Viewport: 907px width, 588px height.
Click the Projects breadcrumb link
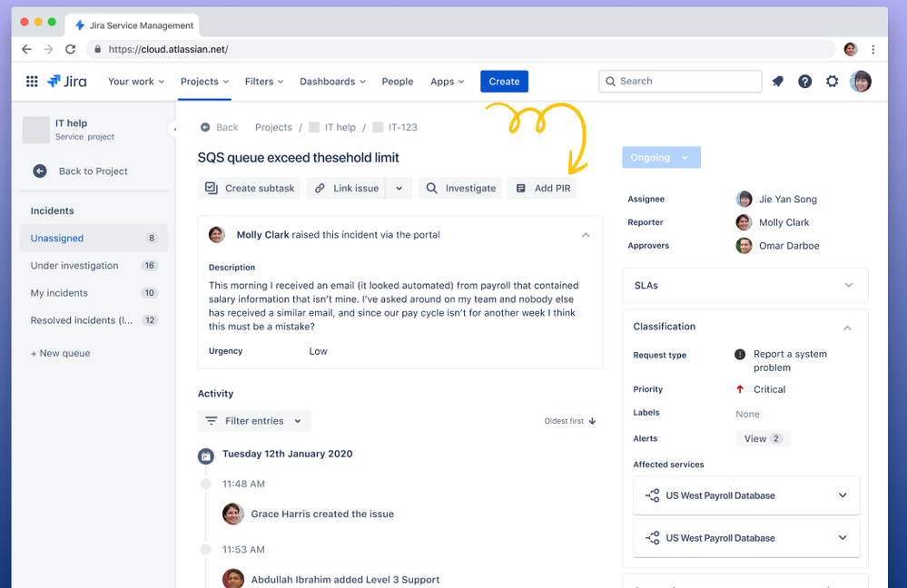click(273, 127)
